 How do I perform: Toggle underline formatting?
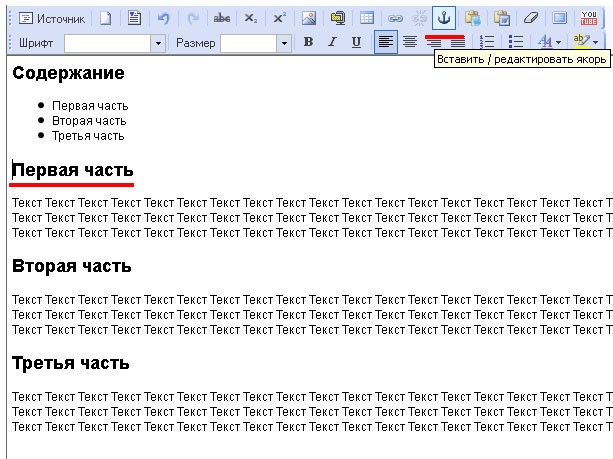pyautogui.click(x=356, y=41)
